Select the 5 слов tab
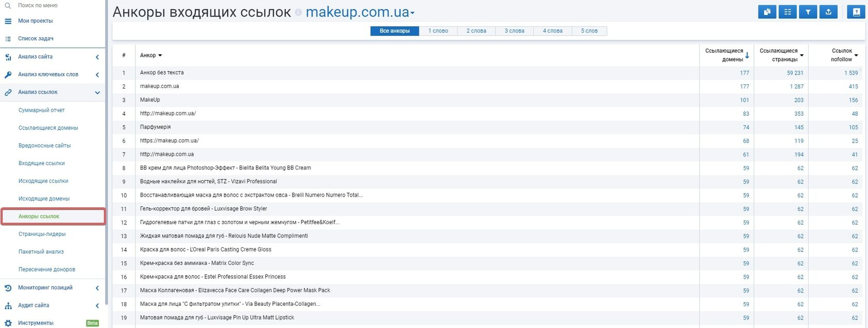The height and width of the screenshot is (328, 868). tap(589, 31)
